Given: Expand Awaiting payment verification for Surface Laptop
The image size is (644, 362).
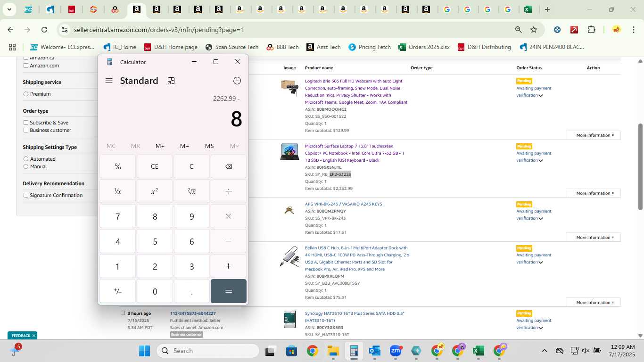Looking at the screenshot, I should [541, 161].
